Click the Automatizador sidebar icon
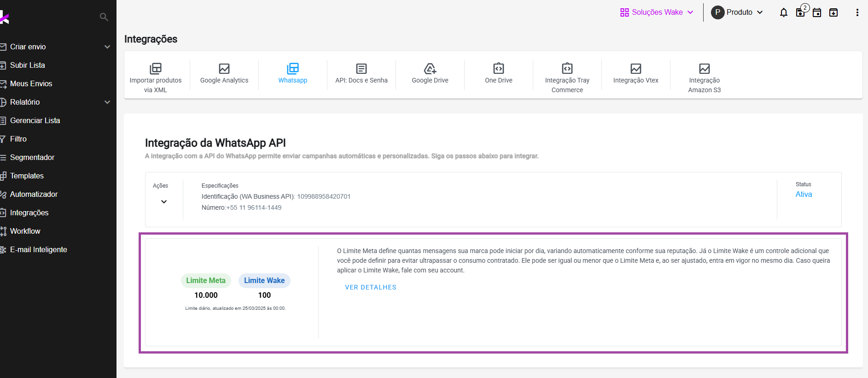Screen dimensions: 868x378 pos(2,195)
